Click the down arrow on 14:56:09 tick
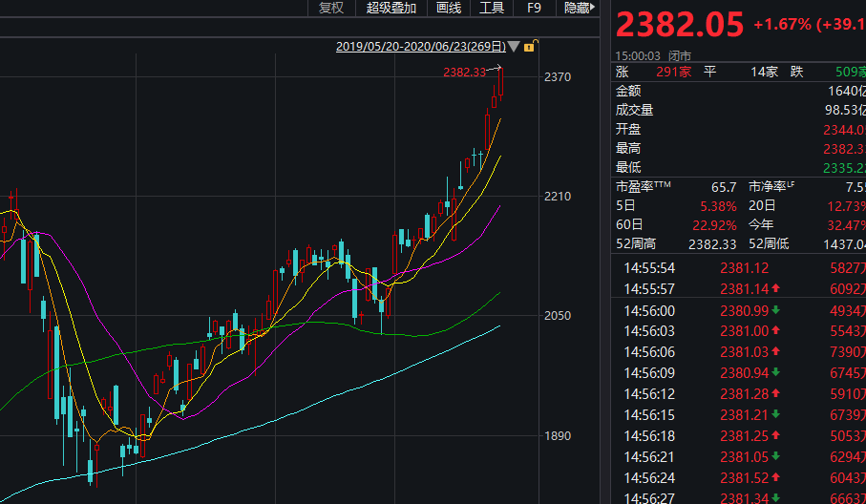The width and height of the screenshot is (866, 504). click(x=775, y=373)
